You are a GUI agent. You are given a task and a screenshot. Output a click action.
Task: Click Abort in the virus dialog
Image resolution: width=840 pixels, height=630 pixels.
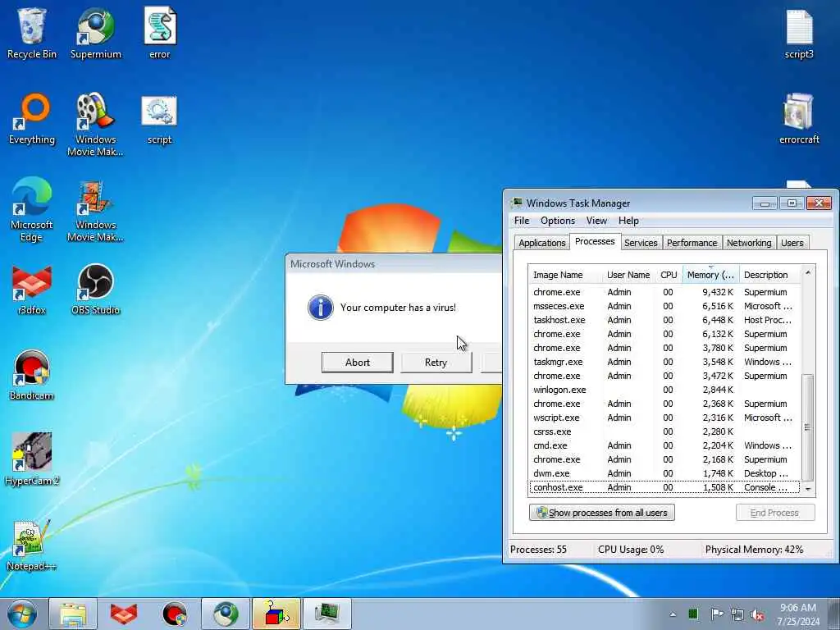tap(358, 362)
